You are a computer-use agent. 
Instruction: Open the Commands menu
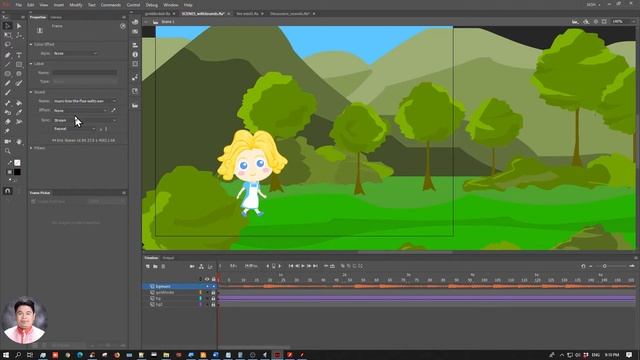click(111, 5)
